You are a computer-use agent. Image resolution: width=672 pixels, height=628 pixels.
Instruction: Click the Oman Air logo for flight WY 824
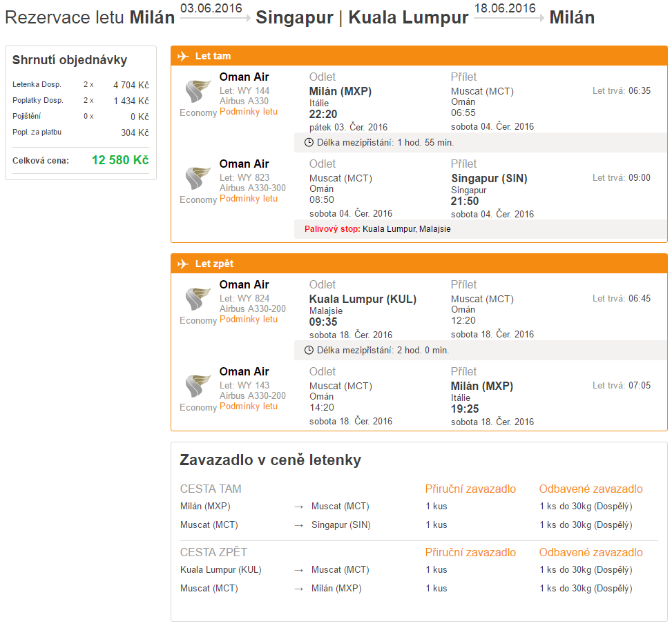click(x=198, y=299)
